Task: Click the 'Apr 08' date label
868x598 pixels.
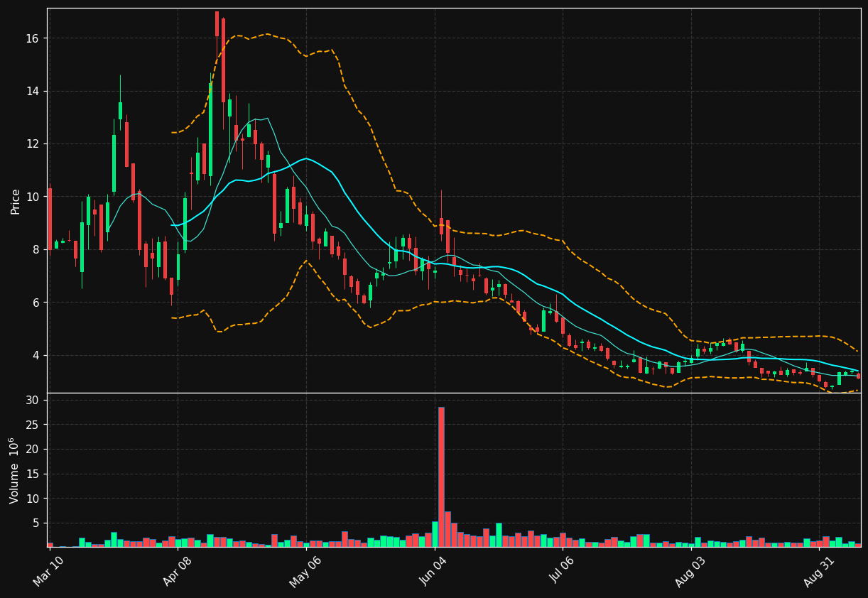Action: point(178,570)
